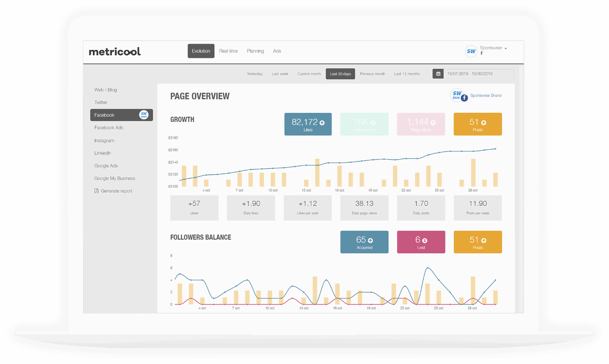Viewport: 609px width, 364px height.
Task: Select the Last week date range
Action: pyautogui.click(x=280, y=74)
